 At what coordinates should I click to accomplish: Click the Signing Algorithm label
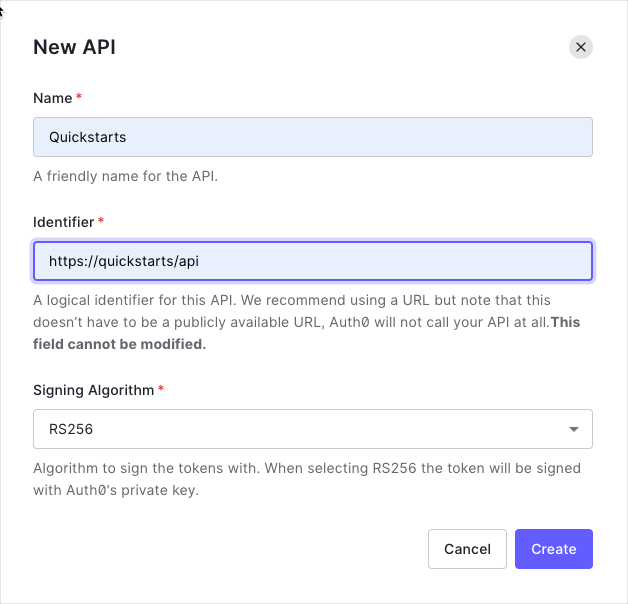(x=93, y=390)
